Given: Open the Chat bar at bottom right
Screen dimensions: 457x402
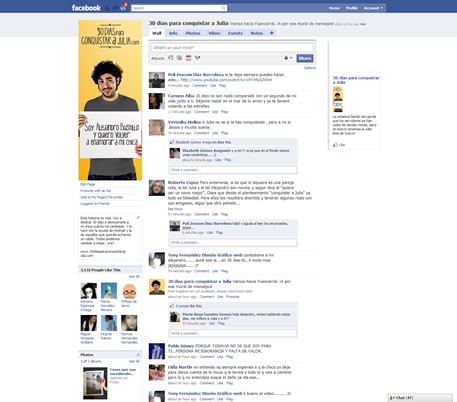Looking at the screenshot, I should click(420, 398).
